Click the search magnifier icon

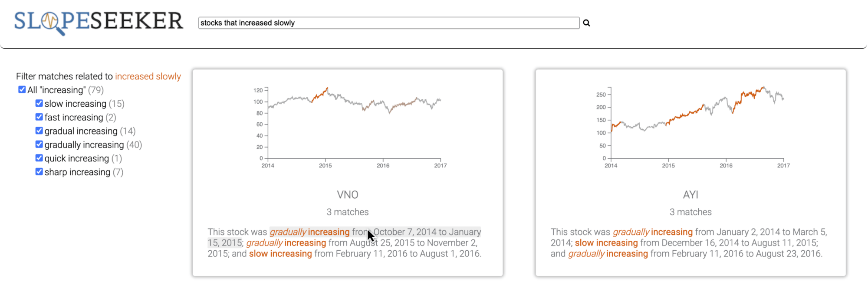click(586, 23)
